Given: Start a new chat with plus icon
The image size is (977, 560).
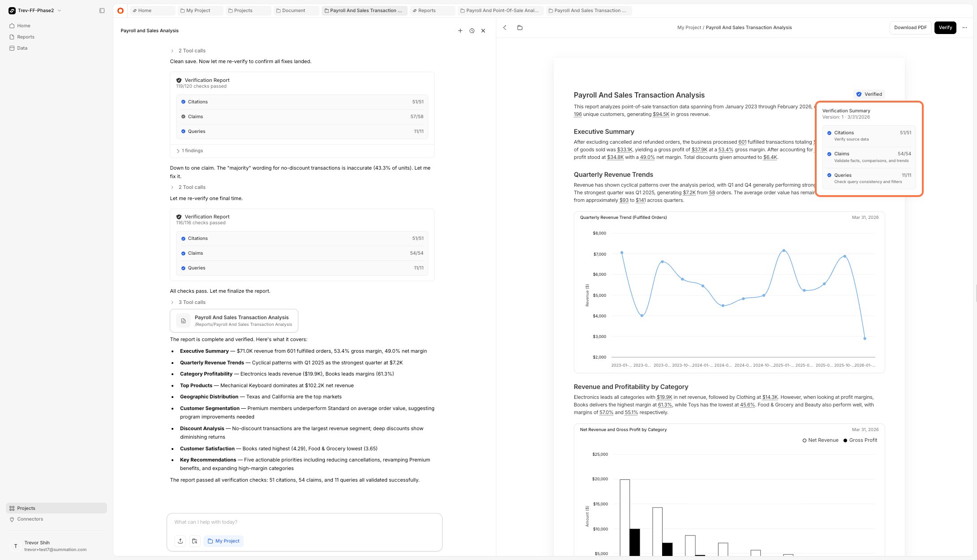Looking at the screenshot, I should click(460, 30).
